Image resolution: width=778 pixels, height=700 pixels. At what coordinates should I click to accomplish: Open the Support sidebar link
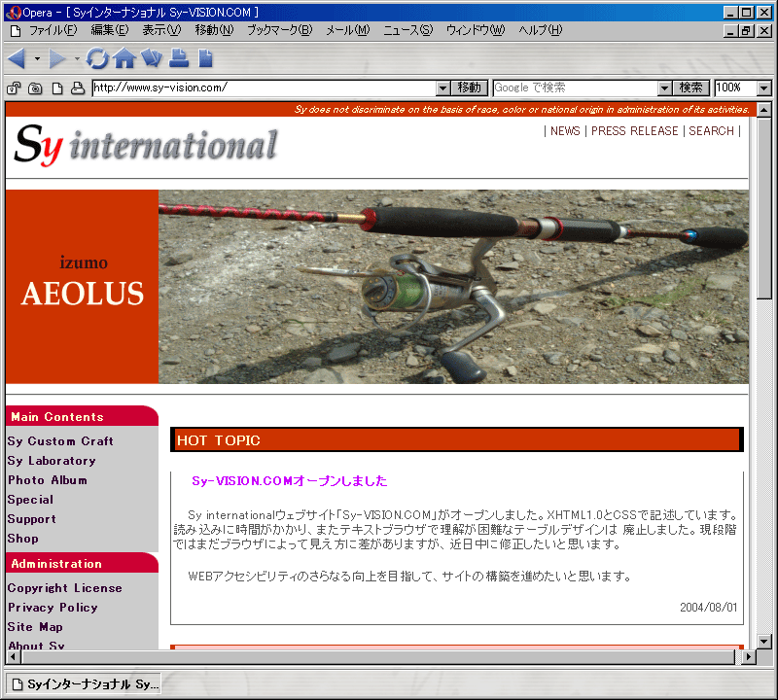pos(32,519)
